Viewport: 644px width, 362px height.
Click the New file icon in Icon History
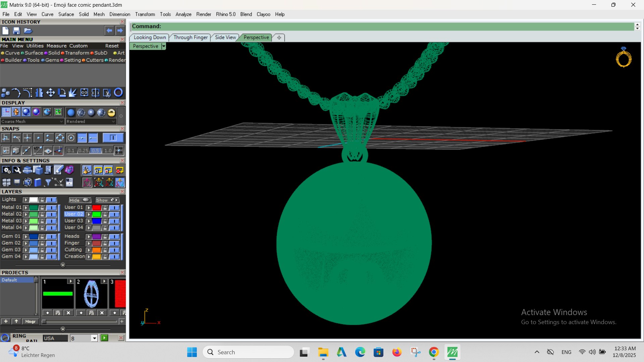point(5,31)
